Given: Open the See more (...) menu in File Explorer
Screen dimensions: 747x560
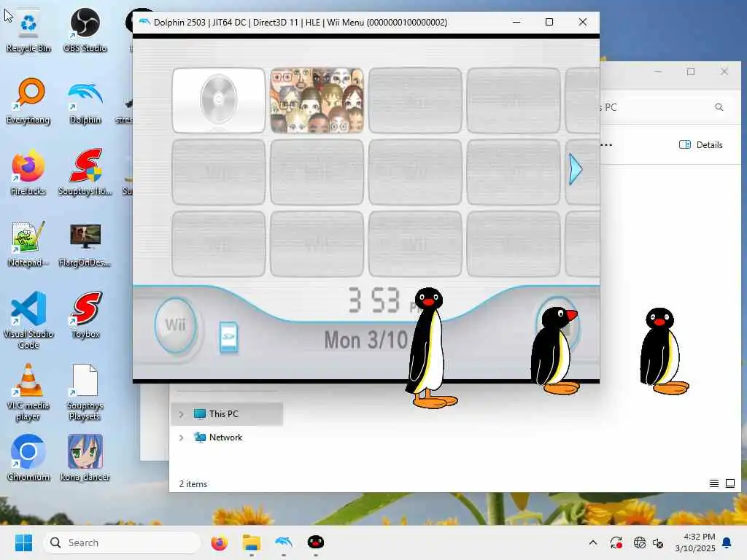Looking at the screenshot, I should (606, 145).
